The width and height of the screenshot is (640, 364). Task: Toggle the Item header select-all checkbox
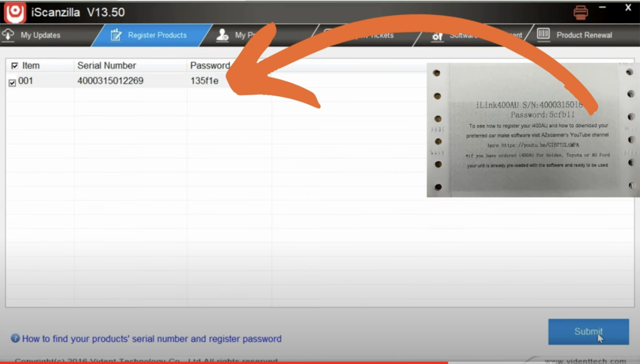point(15,66)
